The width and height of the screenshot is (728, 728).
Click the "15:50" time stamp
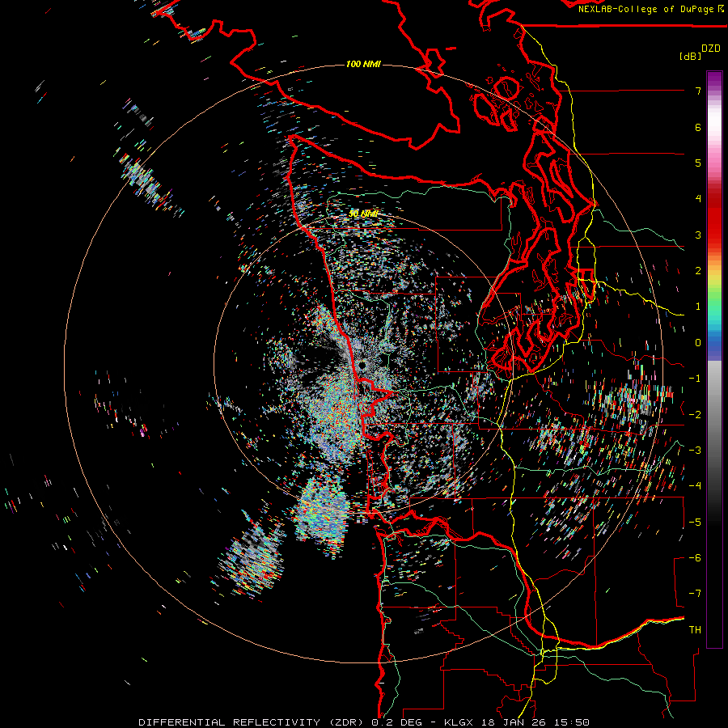coord(573,722)
